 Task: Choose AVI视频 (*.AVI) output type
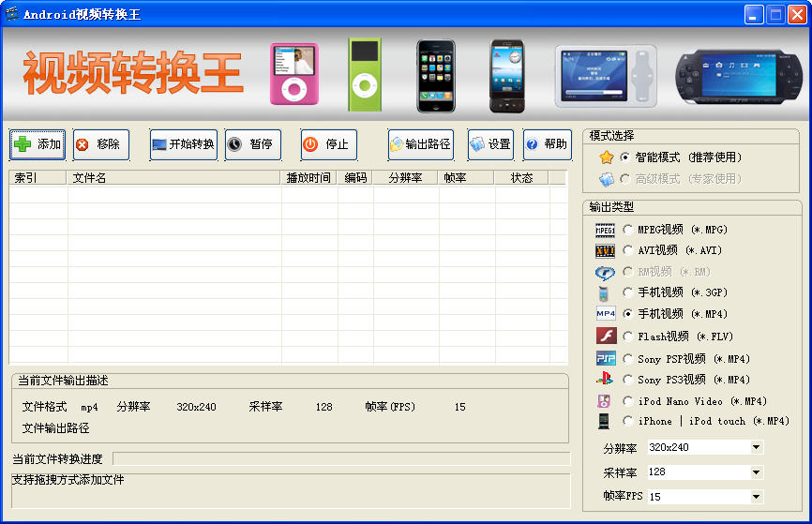[x=627, y=250]
